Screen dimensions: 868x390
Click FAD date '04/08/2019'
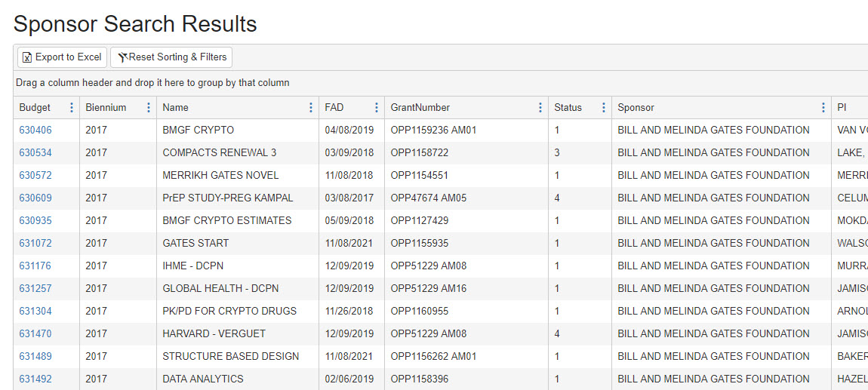[x=349, y=130]
